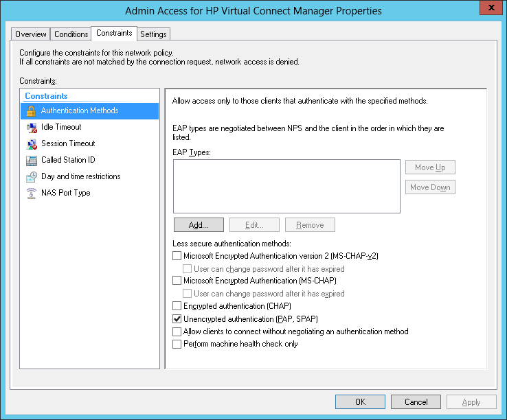This screenshot has width=507, height=420.
Task: Click the NAS Port Type antenna icon
Action: coord(31,193)
